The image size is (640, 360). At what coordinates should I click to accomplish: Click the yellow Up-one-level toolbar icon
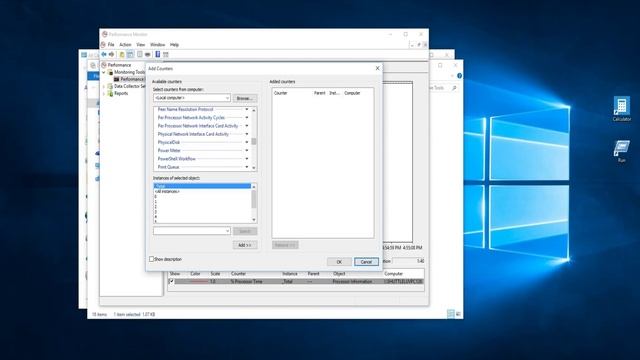click(x=122, y=54)
